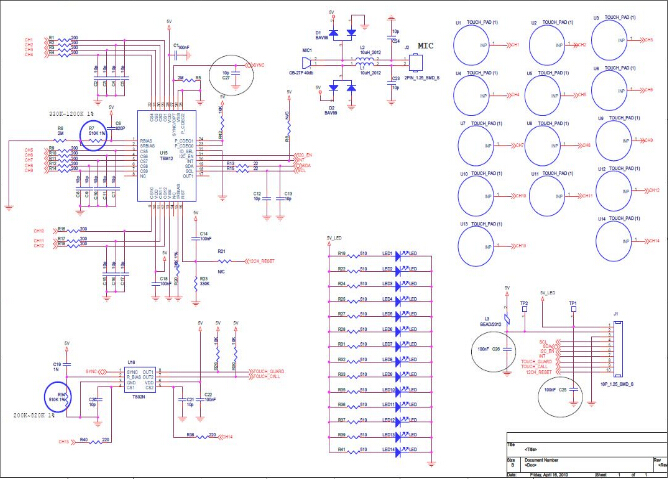Select resistor R7 inside the blue circle

tap(93, 139)
